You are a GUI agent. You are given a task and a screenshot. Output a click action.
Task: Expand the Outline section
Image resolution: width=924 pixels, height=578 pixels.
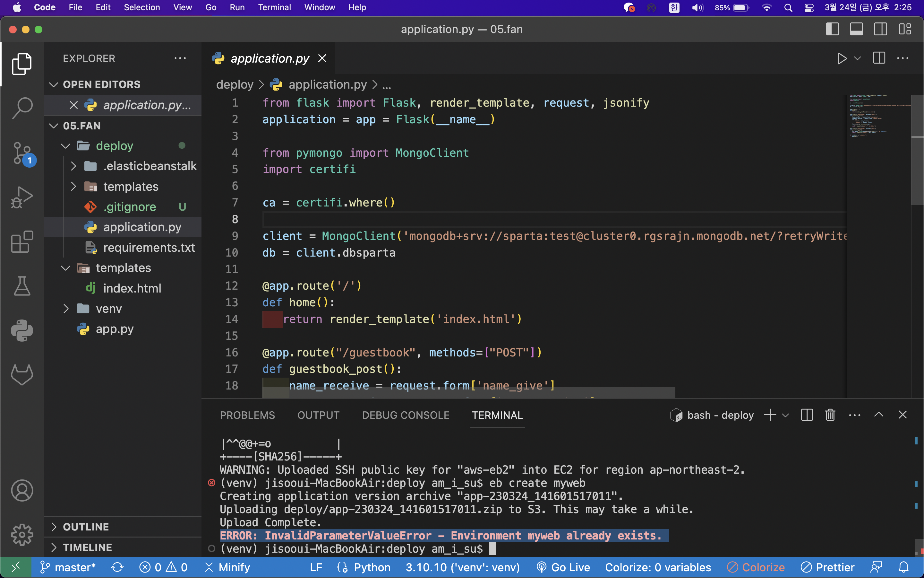click(x=54, y=527)
